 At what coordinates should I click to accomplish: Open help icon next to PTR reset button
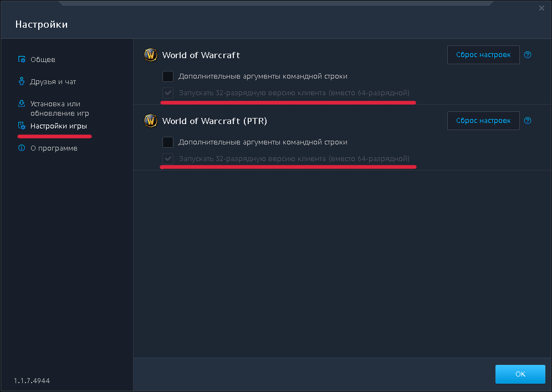pos(528,121)
